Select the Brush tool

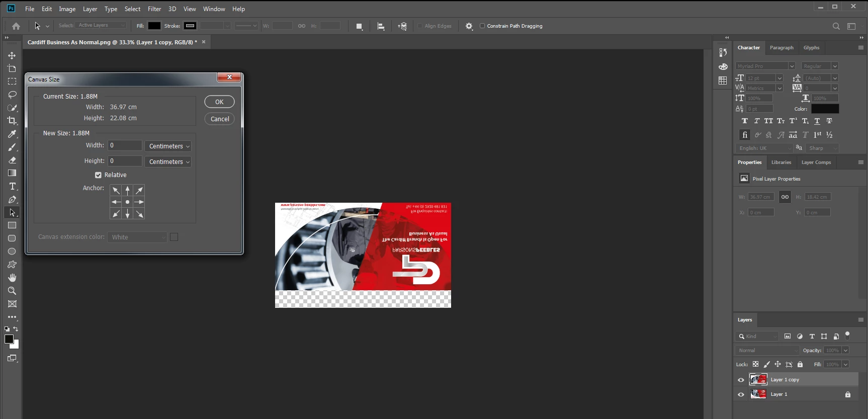tap(12, 147)
